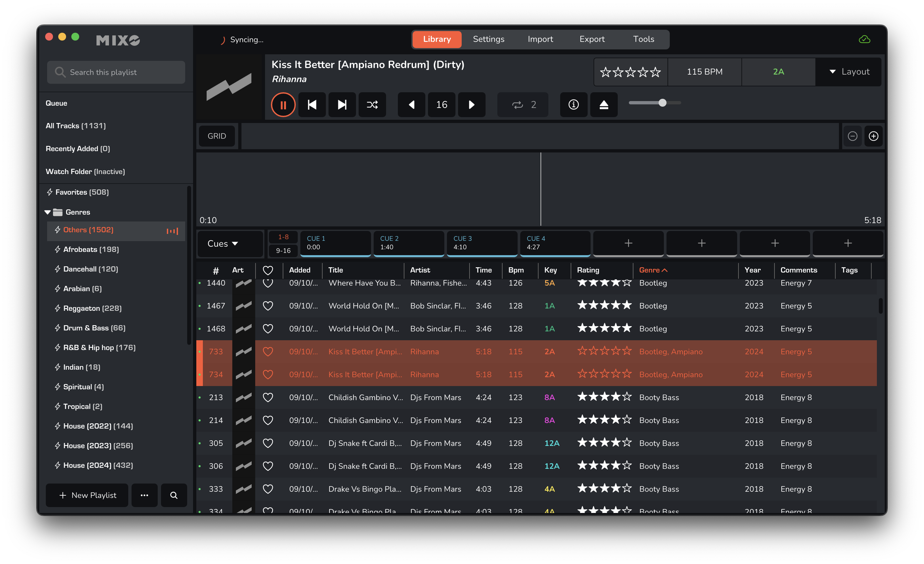This screenshot has width=924, height=564.
Task: Skip to the next track
Action: pyautogui.click(x=342, y=105)
